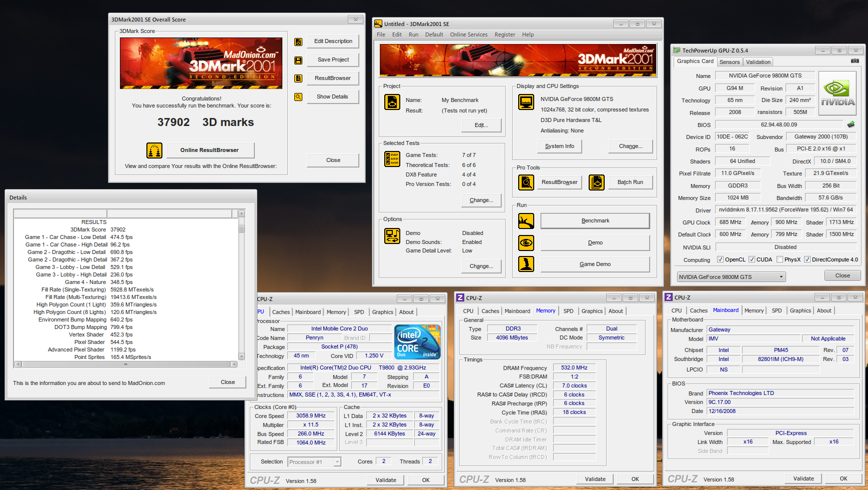Click the GeForce 9800M GTS Name field
This screenshot has width=868, height=490.
(x=765, y=75)
